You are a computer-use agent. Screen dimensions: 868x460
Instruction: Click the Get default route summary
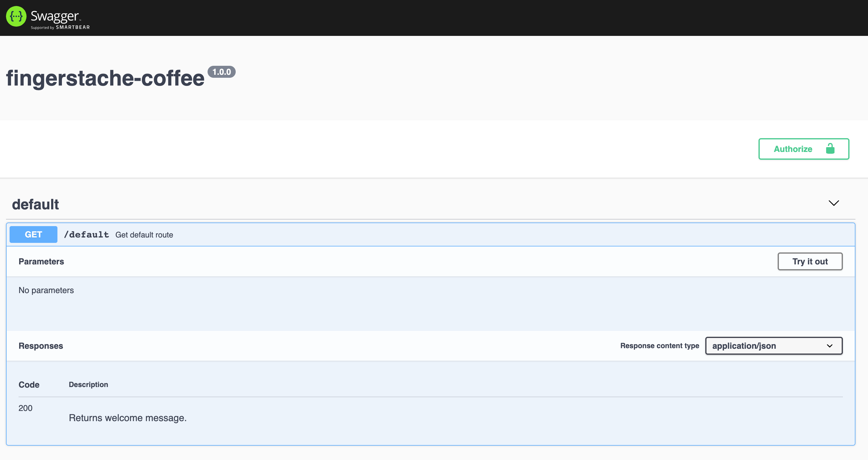[144, 235]
